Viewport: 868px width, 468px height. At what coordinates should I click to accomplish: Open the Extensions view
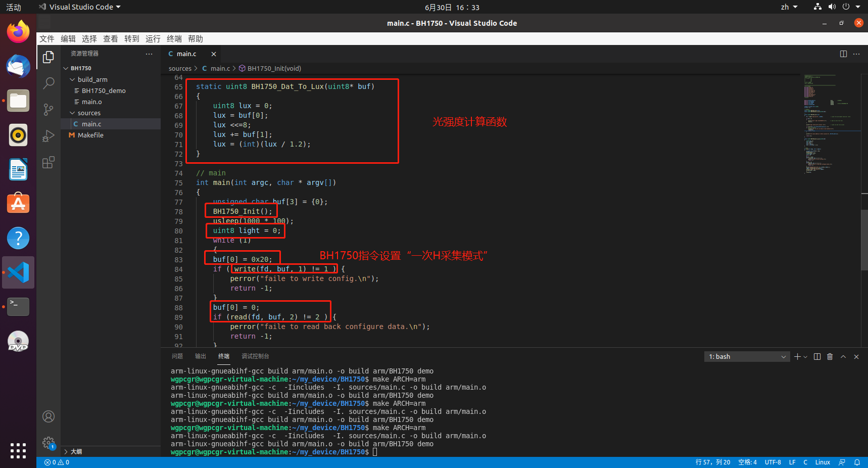(x=49, y=162)
